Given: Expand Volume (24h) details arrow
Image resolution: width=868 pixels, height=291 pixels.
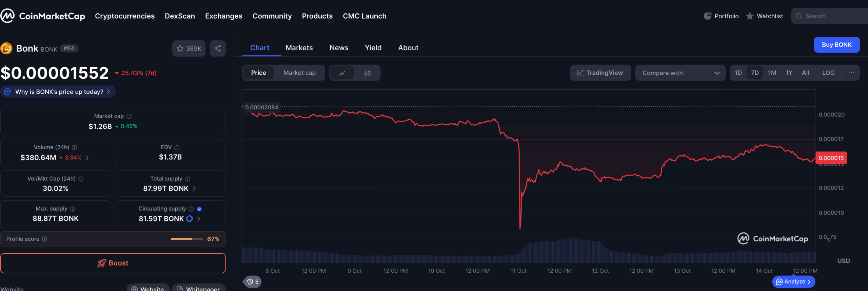Looking at the screenshot, I should pyautogui.click(x=87, y=158).
